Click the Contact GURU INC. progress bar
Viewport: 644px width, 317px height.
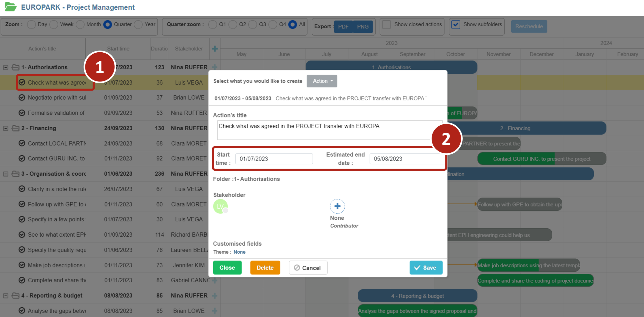click(542, 159)
